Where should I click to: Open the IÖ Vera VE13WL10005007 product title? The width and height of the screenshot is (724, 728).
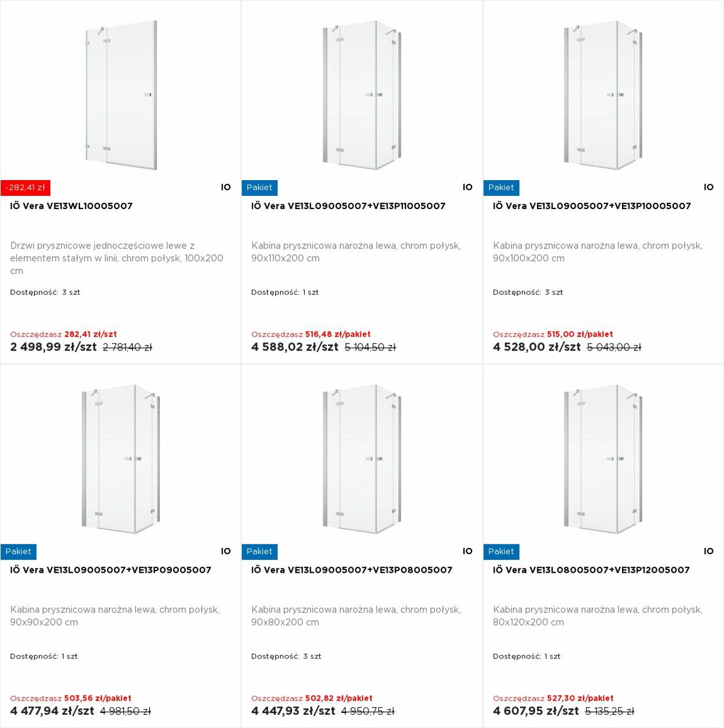71,206
